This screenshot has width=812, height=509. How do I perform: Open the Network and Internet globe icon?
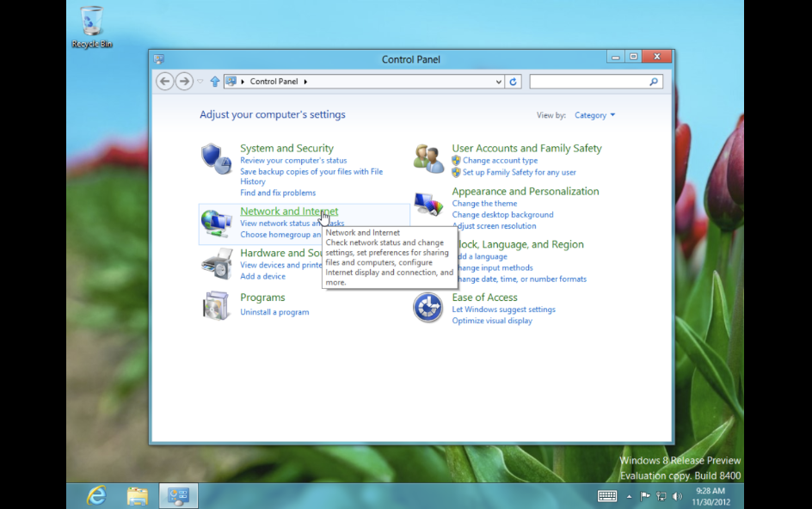[x=216, y=224]
